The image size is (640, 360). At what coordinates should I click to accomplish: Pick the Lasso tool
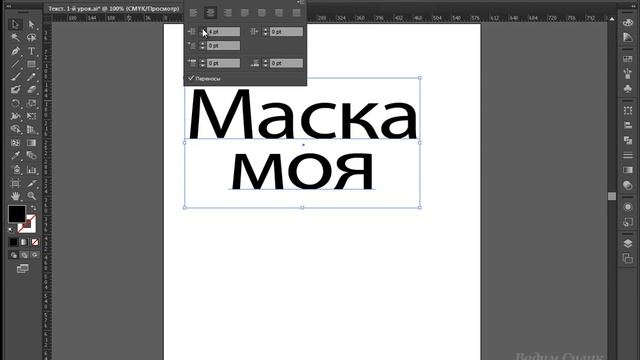[31, 38]
